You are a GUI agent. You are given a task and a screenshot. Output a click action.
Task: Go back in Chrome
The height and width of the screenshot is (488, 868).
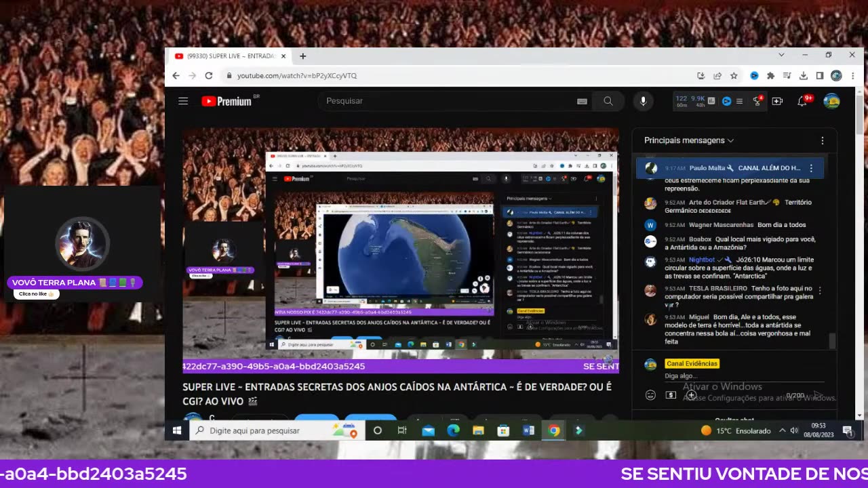click(x=176, y=75)
